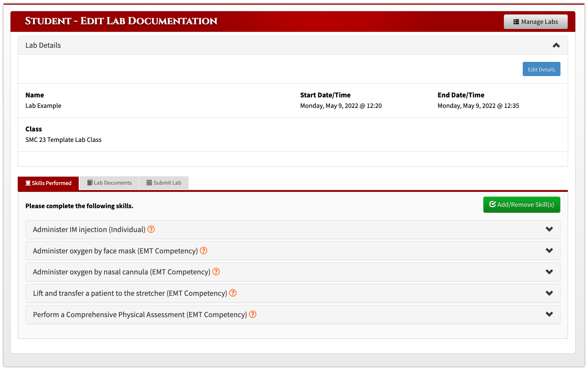This screenshot has height=370, width=588.
Task: Open help for Administer oxygen by face mask
Action: (x=203, y=250)
